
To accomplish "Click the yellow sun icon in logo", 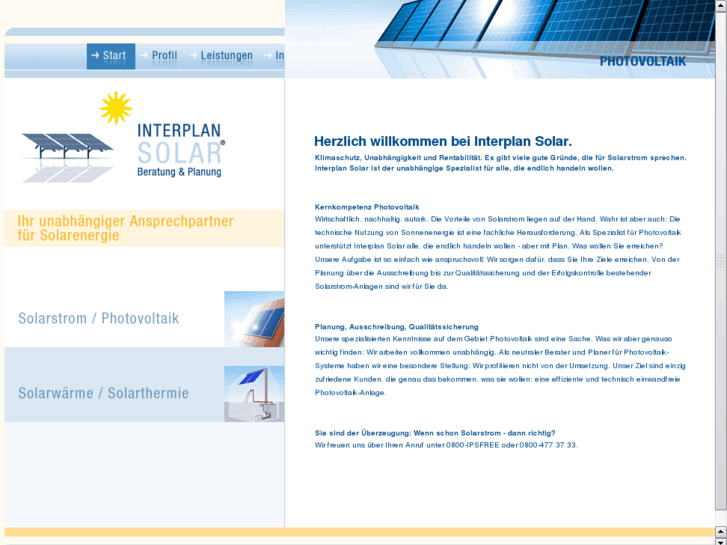I will coord(116,107).
